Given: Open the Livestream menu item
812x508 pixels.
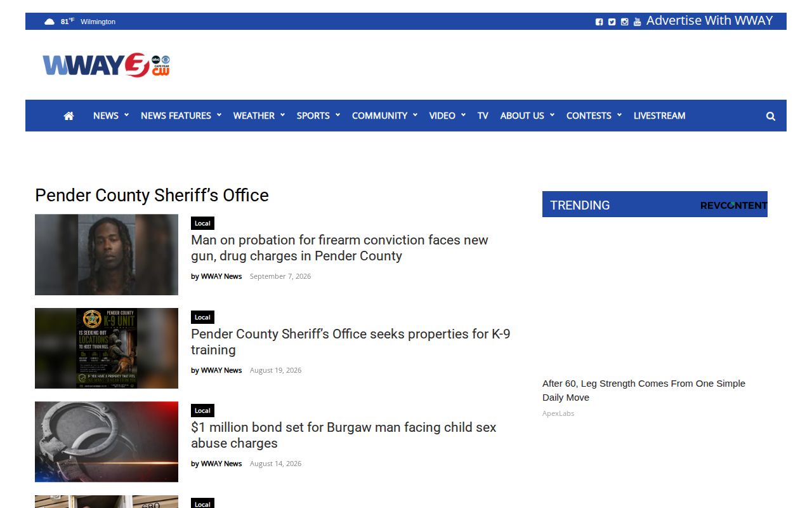Looking at the screenshot, I should pos(659,116).
